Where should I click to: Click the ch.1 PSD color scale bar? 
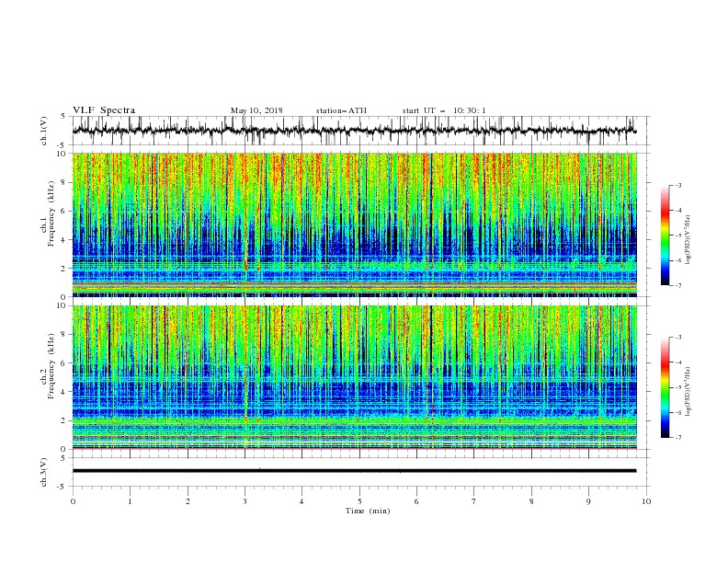(x=665, y=236)
